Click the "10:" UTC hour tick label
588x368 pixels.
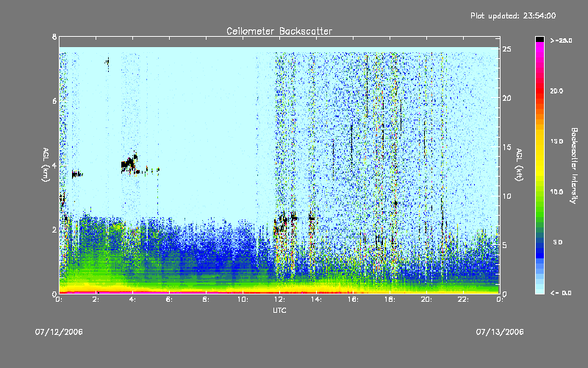[x=243, y=300]
